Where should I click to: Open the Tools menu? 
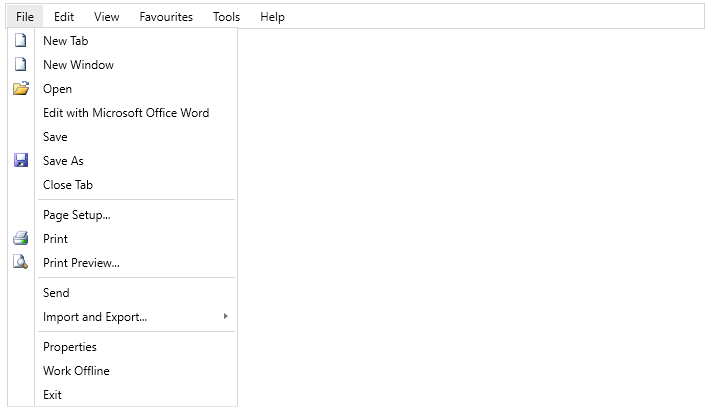coord(226,17)
